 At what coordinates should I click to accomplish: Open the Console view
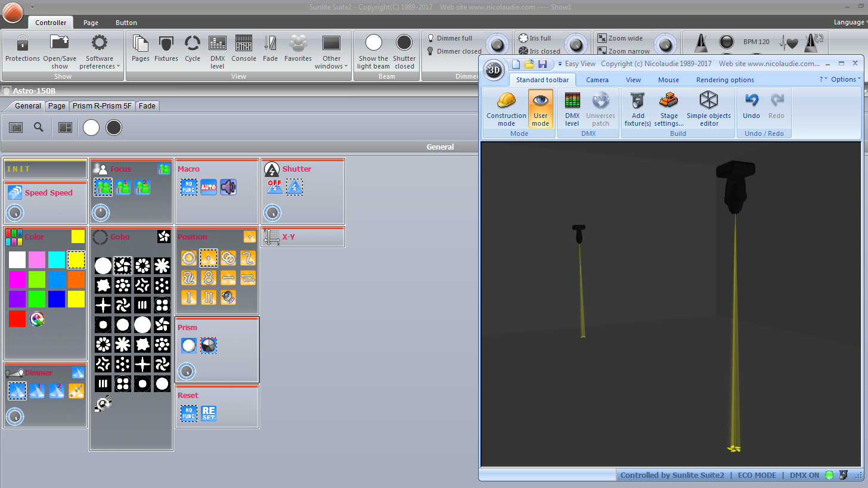(x=244, y=49)
